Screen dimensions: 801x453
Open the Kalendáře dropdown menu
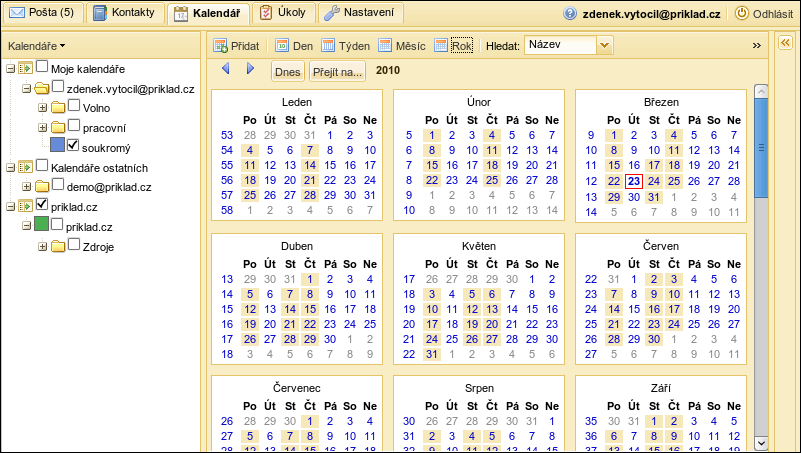tap(37, 46)
